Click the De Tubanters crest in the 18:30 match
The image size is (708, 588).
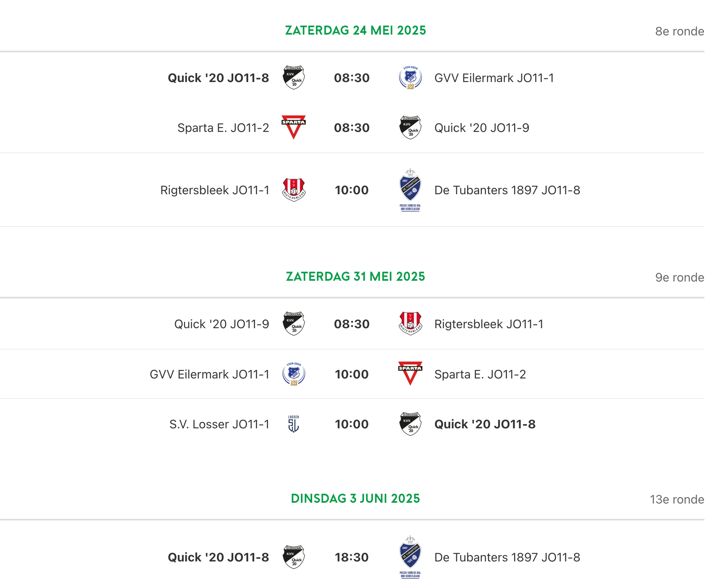coord(410,557)
